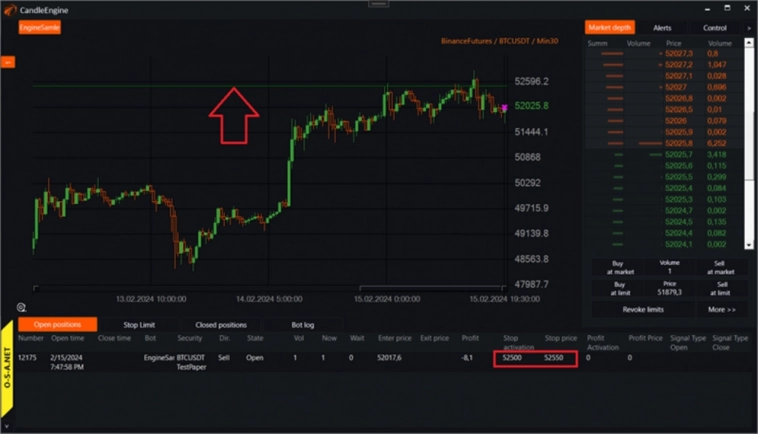Screen dimensions: 758x434
Task: Click the magnifier icon below the chart
Action: coord(22,308)
